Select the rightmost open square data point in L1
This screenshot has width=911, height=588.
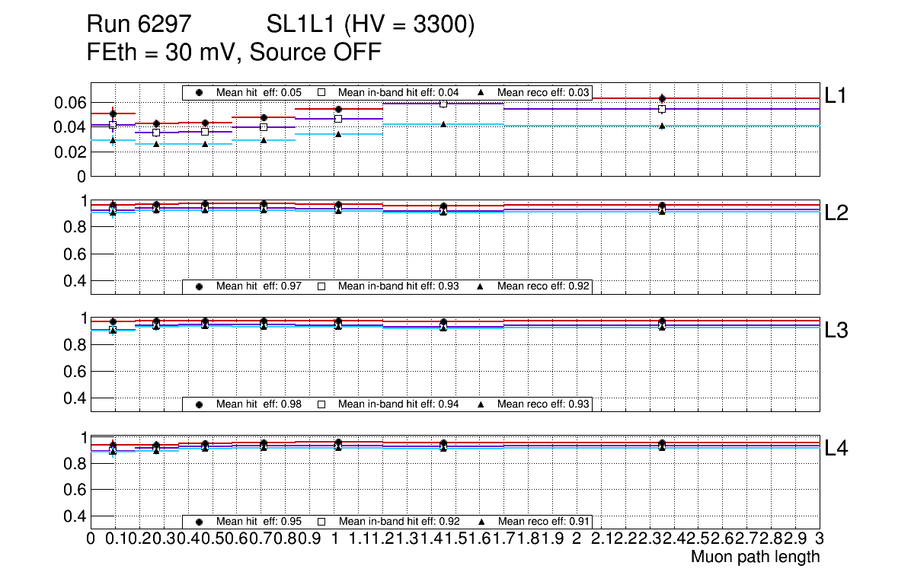pyautogui.click(x=662, y=109)
